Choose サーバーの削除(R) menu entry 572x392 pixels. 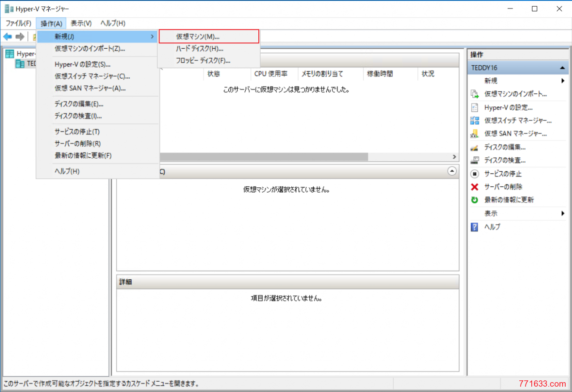pyautogui.click(x=97, y=143)
